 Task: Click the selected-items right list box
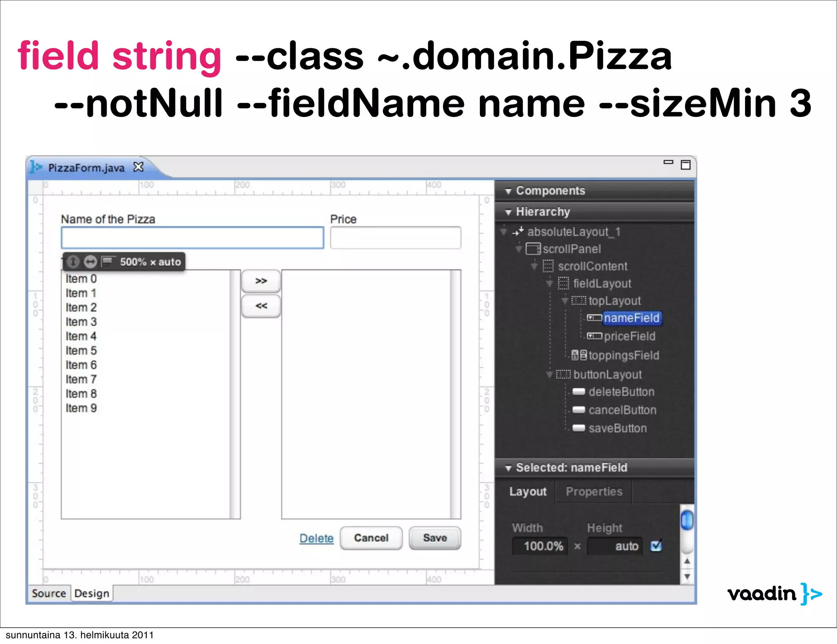(x=371, y=394)
